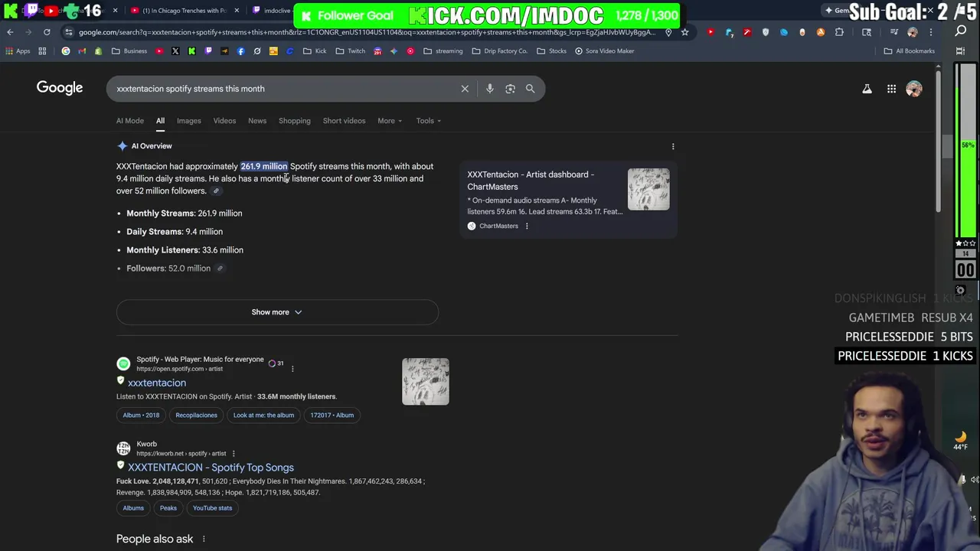Open ChartMasters source three-dot menu
Image resolution: width=980 pixels, height=551 pixels.
coord(527,226)
